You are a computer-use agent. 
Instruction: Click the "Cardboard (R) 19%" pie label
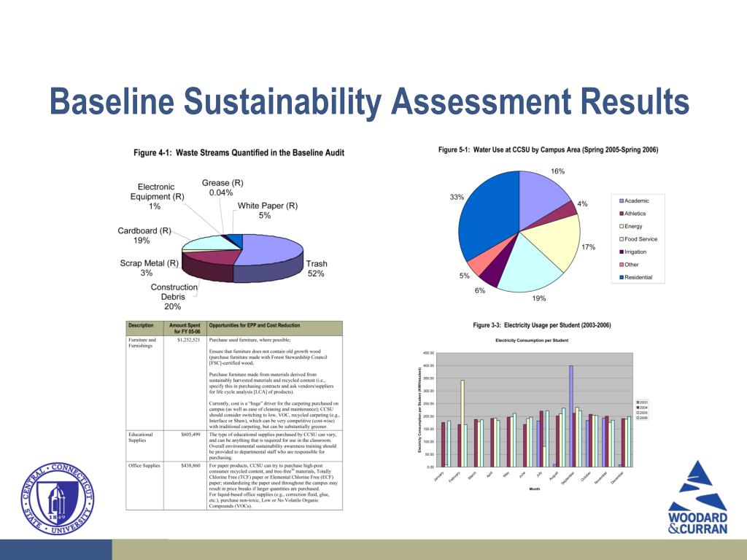[x=144, y=236]
